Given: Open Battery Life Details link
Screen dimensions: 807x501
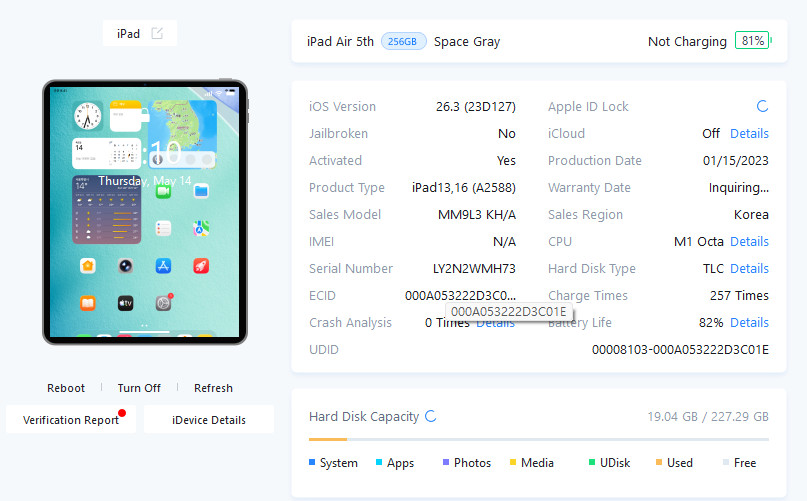Looking at the screenshot, I should coord(749,322).
